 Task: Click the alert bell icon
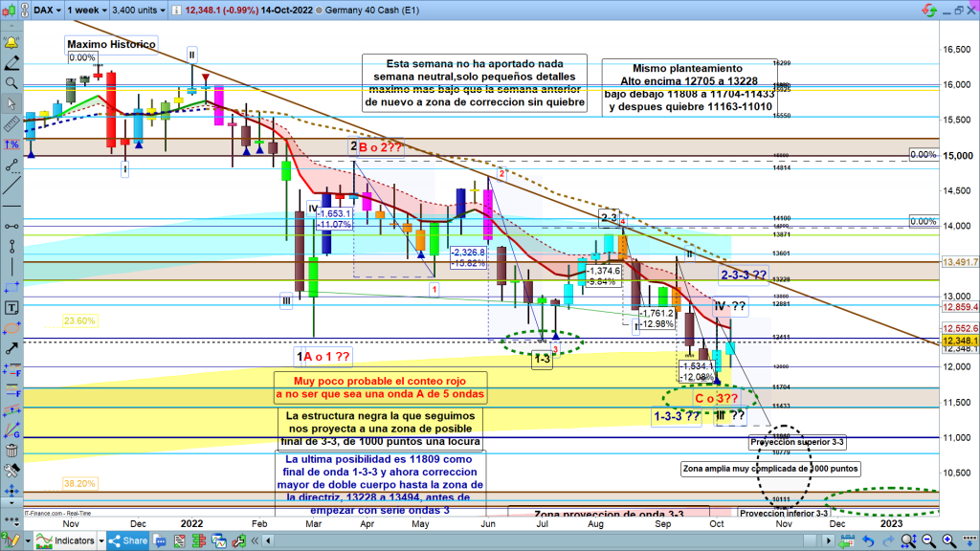click(12, 44)
